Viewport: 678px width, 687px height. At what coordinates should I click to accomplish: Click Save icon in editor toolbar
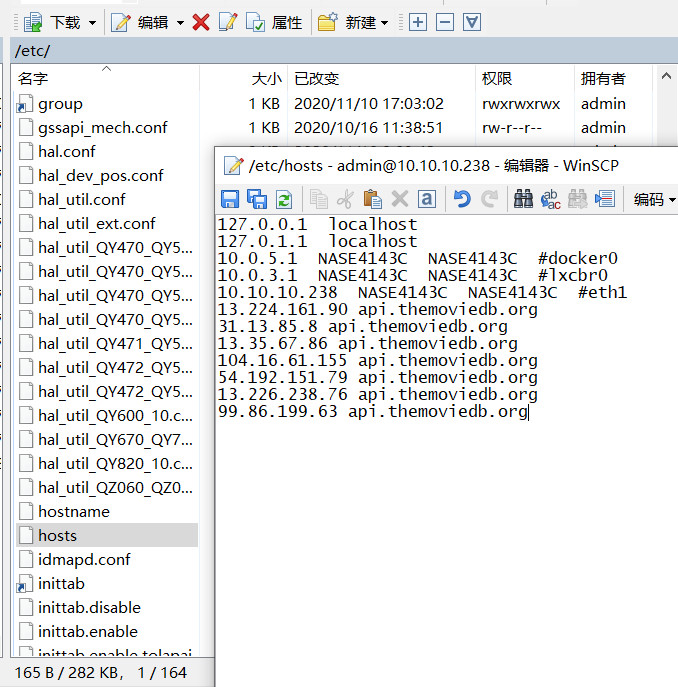click(230, 200)
